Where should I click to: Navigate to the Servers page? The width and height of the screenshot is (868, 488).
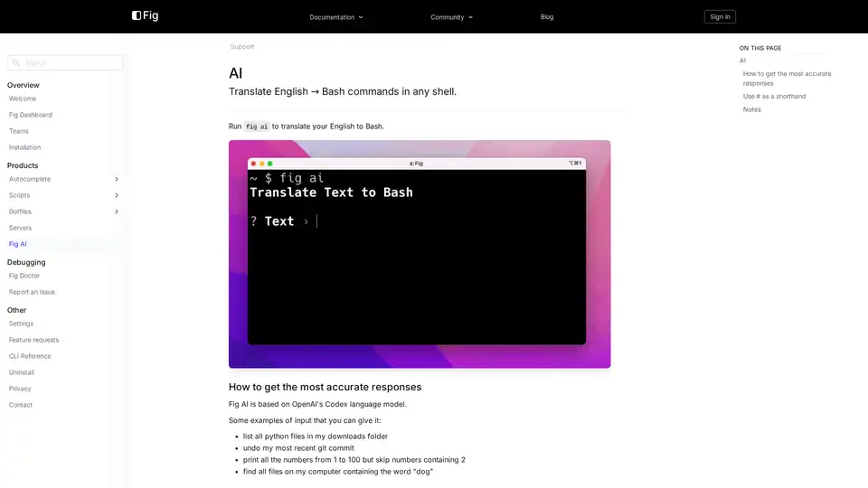click(21, 228)
